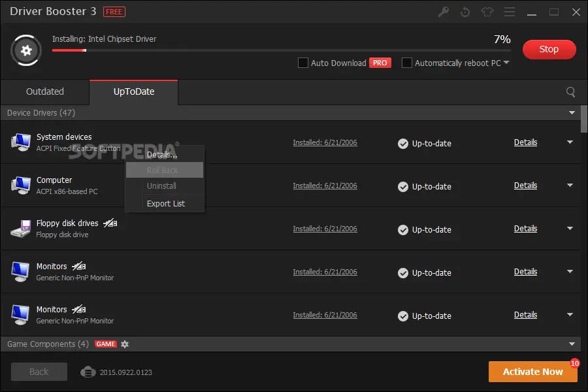This screenshot has width=588, height=392.
Task: Enable the Auto Download checkbox
Action: click(302, 63)
